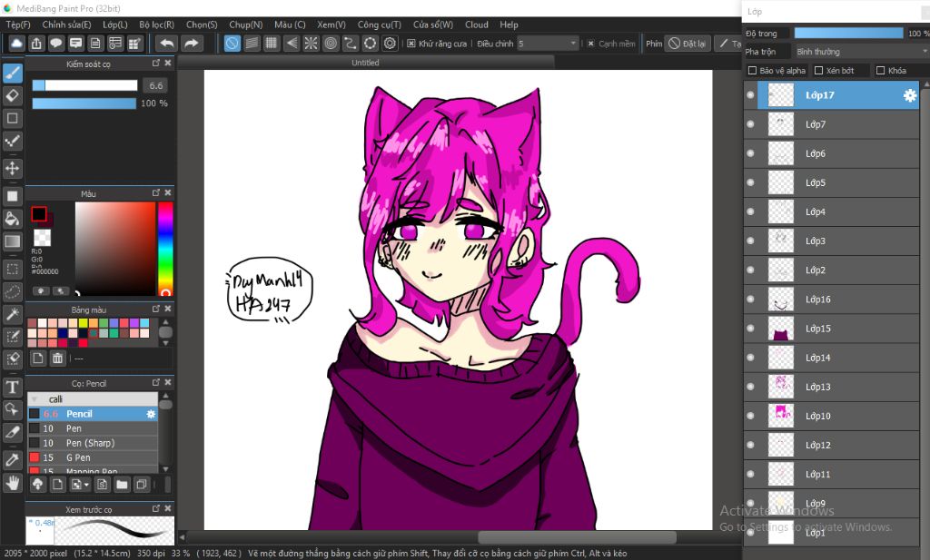The width and height of the screenshot is (930, 560).
Task: Click the brush size slider
Action: click(x=84, y=85)
